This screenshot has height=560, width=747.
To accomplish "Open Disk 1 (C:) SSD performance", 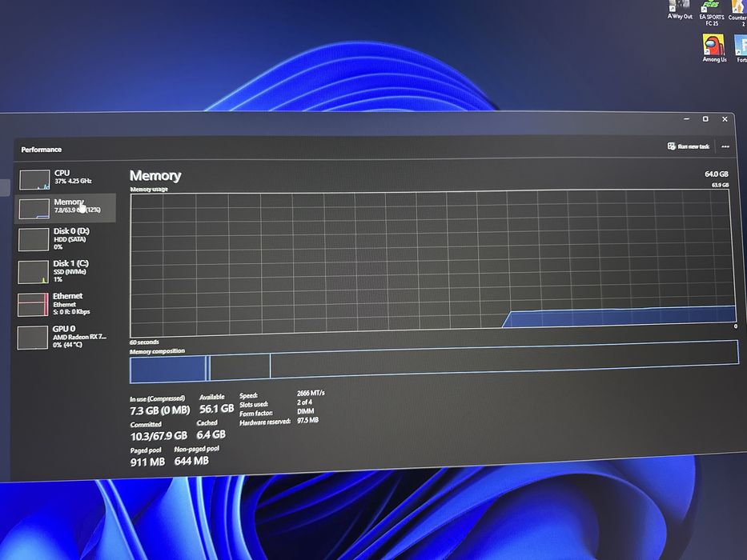I will pyautogui.click(x=66, y=271).
